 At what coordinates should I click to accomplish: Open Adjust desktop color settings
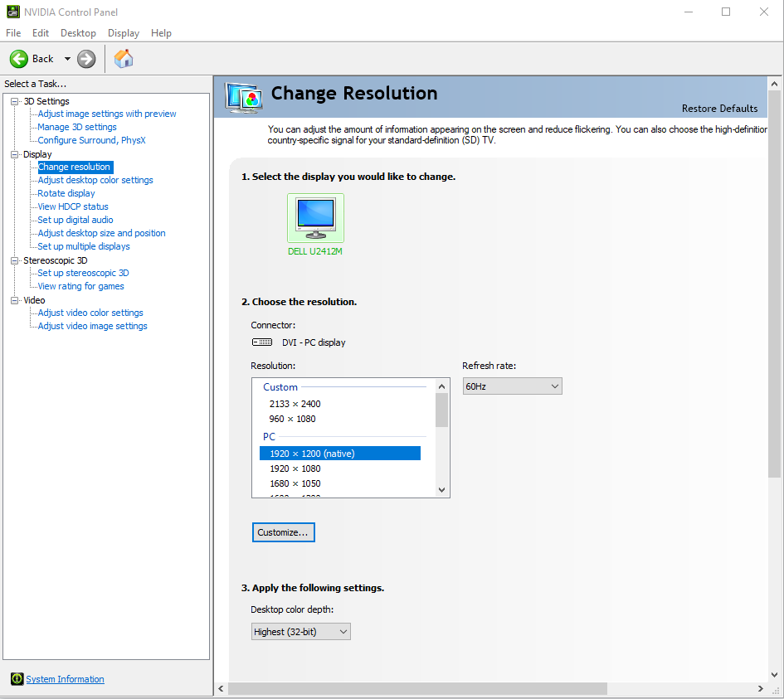(x=95, y=180)
